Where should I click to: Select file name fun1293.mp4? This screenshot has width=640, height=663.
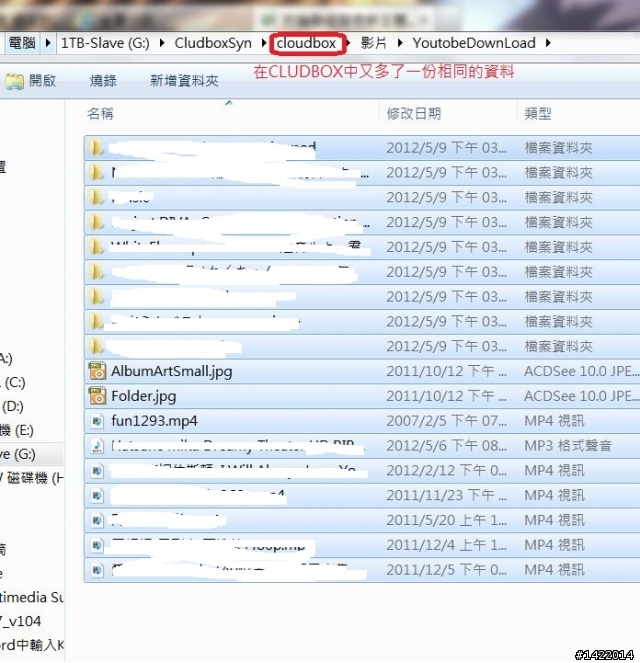point(154,421)
